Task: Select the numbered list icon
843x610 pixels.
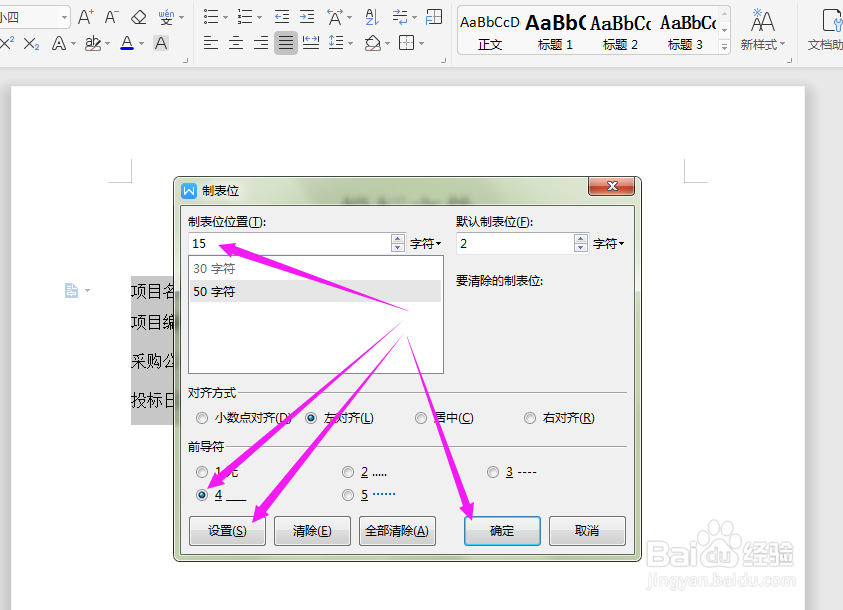Action: click(247, 16)
